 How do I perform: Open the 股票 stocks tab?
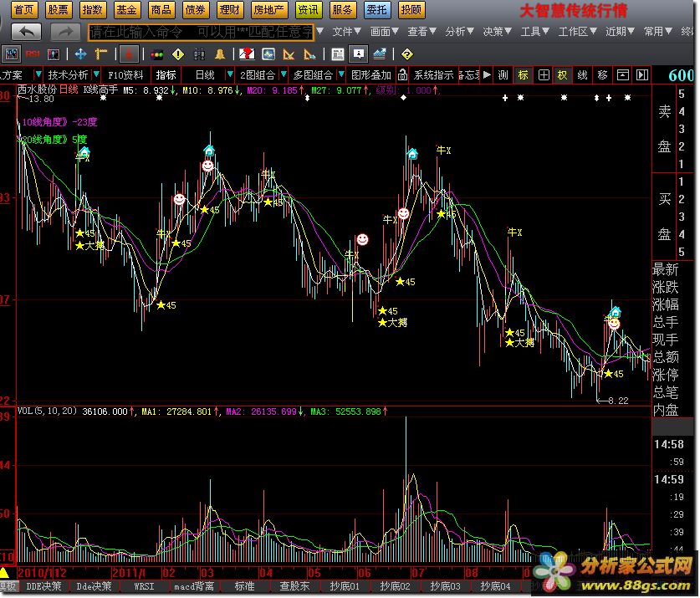(x=58, y=9)
